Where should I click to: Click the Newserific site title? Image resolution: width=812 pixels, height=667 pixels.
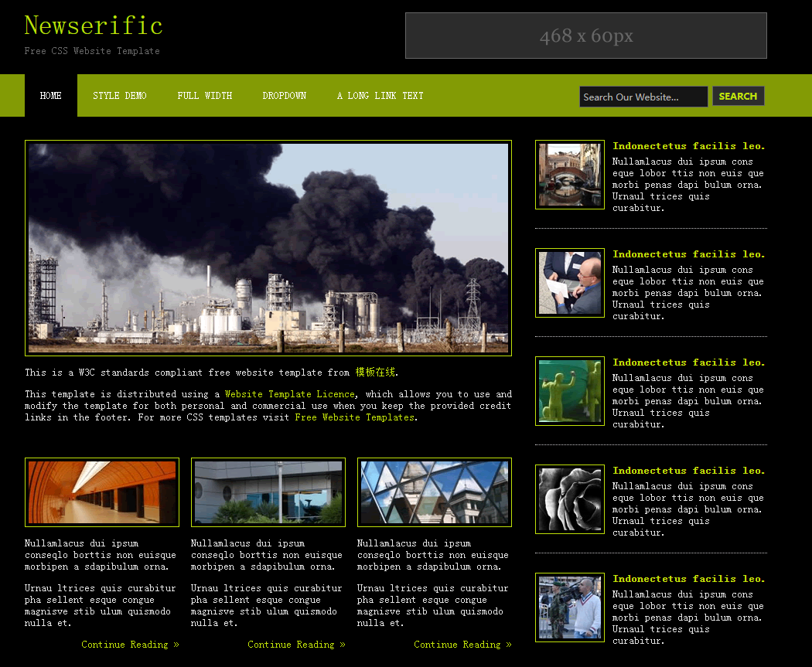click(94, 26)
